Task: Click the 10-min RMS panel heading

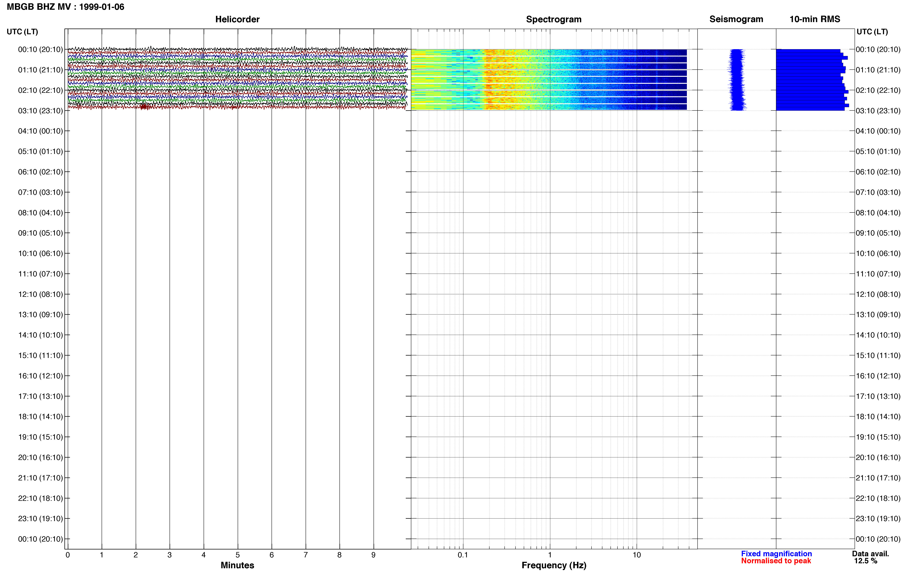Action: click(815, 19)
